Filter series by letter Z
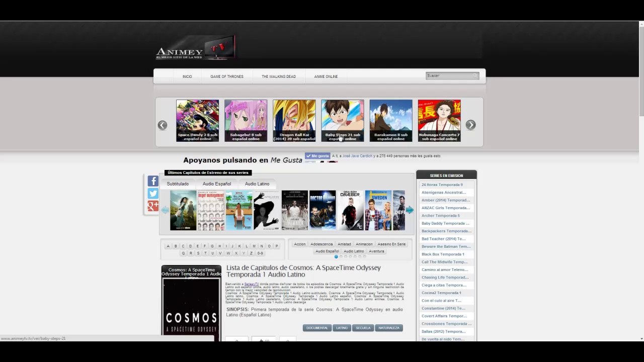 point(251,253)
